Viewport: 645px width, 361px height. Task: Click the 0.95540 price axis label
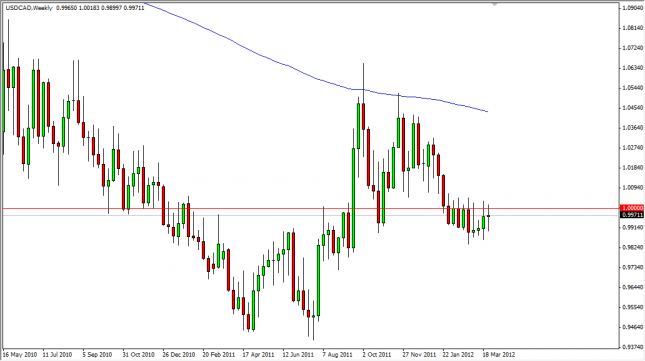click(x=633, y=307)
